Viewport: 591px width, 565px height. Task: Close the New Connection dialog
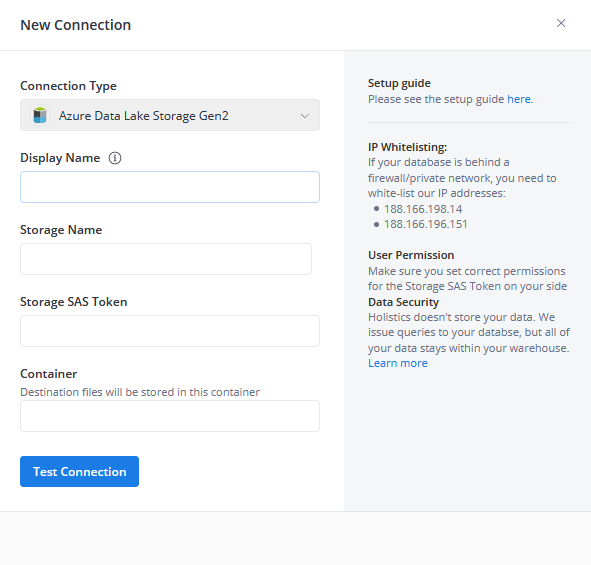[561, 23]
